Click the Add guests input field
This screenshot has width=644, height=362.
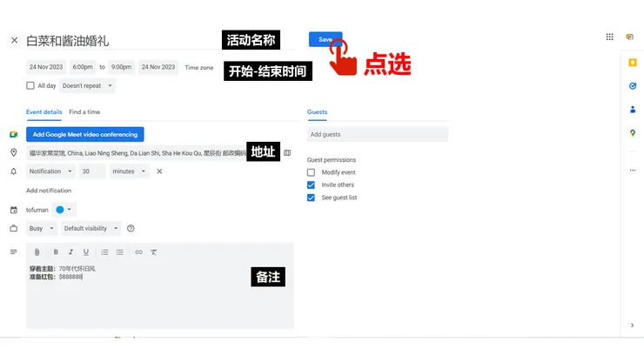378,134
